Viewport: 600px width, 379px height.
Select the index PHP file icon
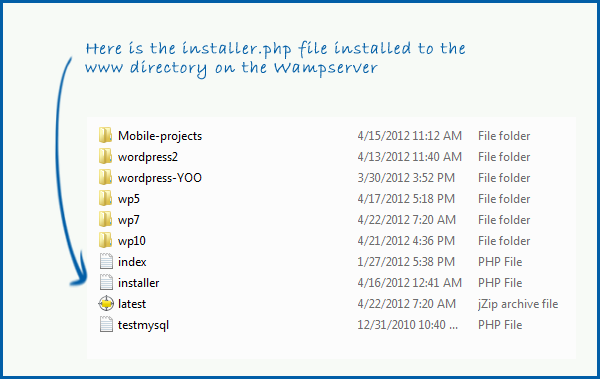tap(106, 261)
